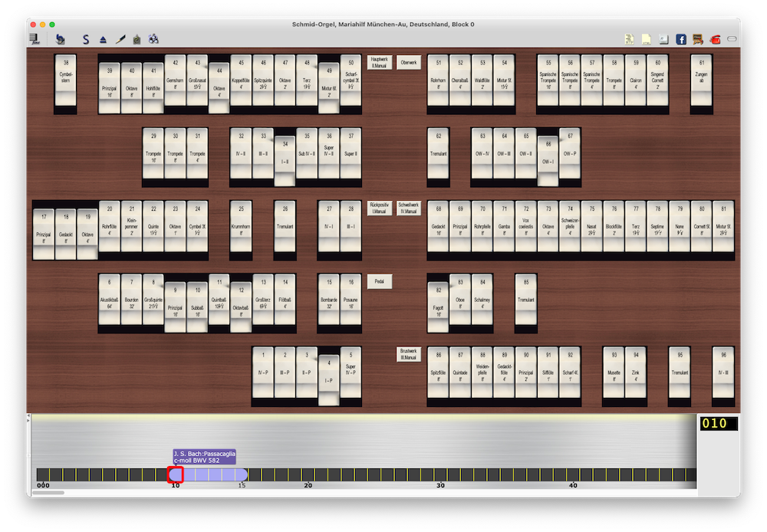Click the S setter icon in toolbar

point(86,39)
